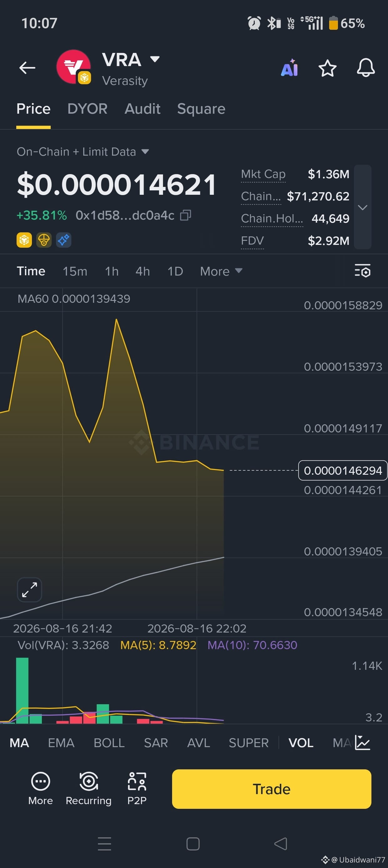Expand chart to fullscreen
Image resolution: width=388 pixels, height=868 pixels.
coord(30,590)
